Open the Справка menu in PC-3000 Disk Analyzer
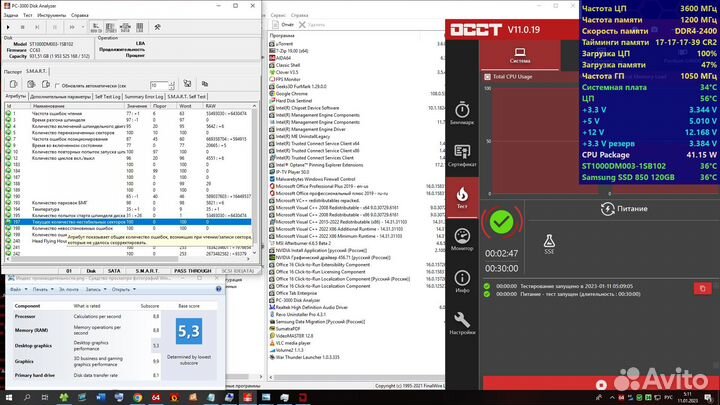The image size is (720, 405). point(79,15)
